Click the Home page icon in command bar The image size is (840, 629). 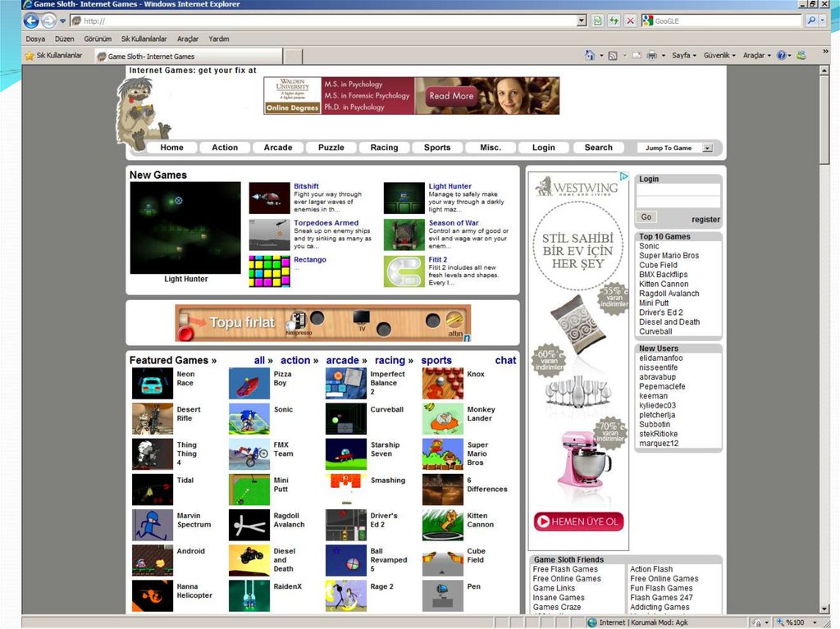coord(590,55)
